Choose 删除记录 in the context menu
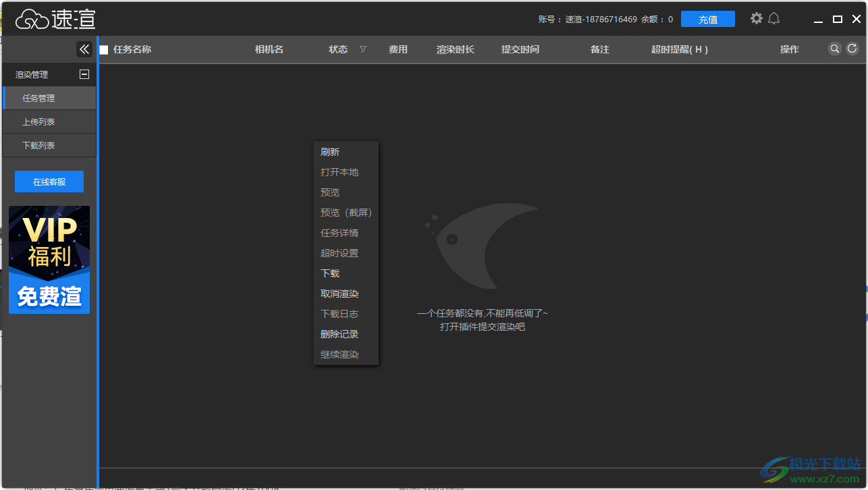 coord(346,334)
